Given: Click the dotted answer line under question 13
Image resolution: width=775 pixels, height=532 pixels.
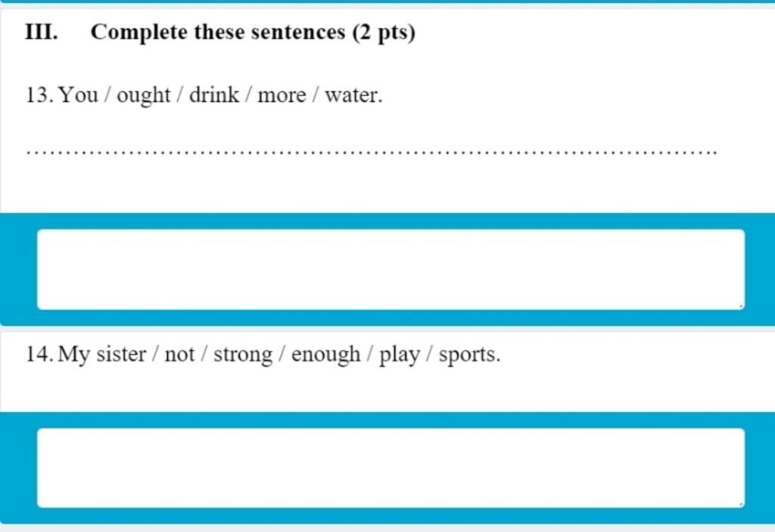Looking at the screenshot, I should pyautogui.click(x=371, y=152).
